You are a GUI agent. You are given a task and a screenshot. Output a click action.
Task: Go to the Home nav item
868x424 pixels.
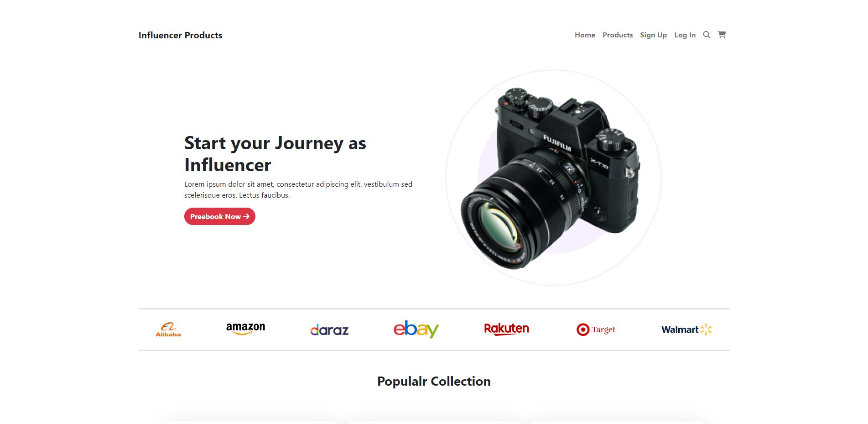(585, 35)
